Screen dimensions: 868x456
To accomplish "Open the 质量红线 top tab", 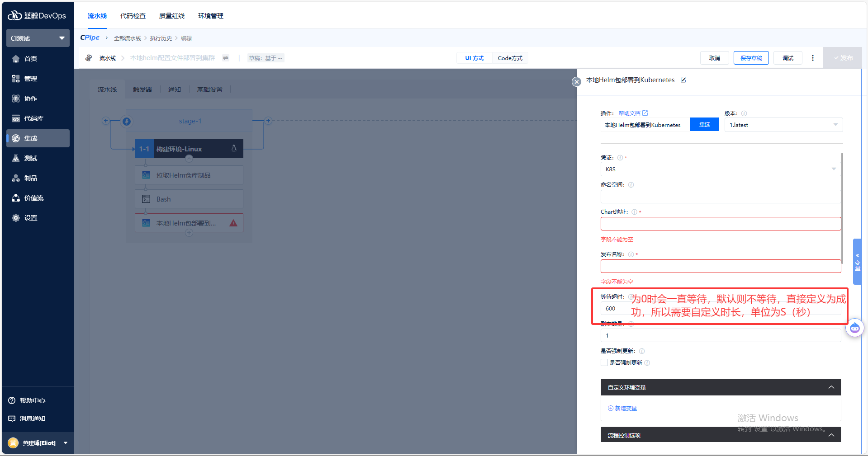I will coord(172,16).
